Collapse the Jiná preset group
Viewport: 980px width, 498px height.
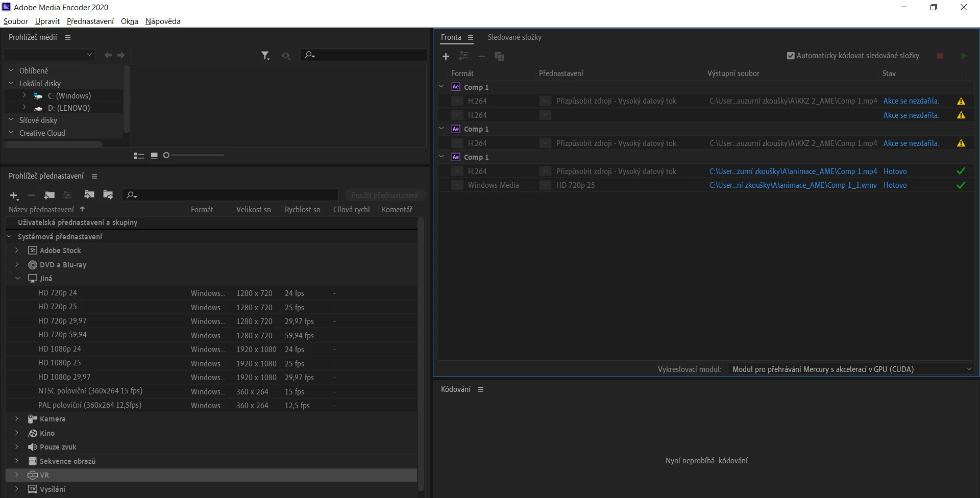click(17, 279)
